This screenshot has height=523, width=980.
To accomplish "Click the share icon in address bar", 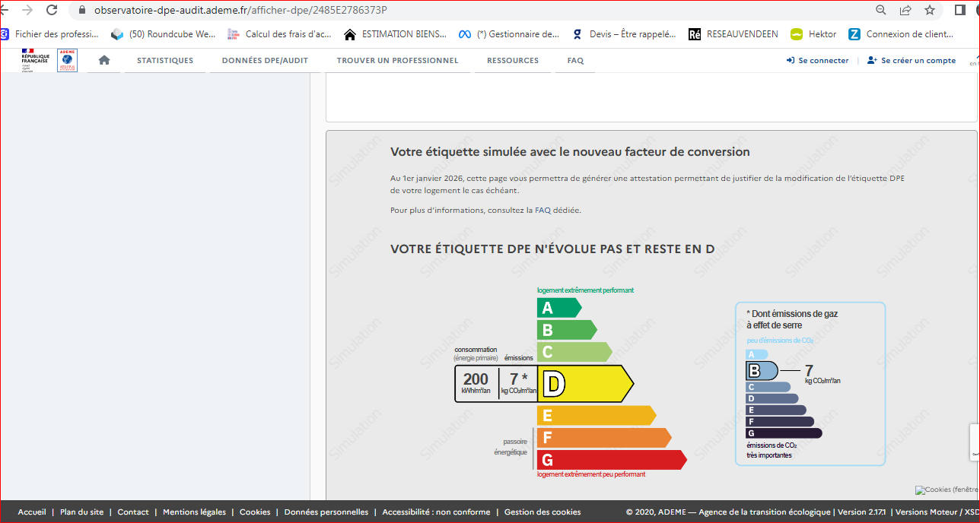I will (x=905, y=10).
